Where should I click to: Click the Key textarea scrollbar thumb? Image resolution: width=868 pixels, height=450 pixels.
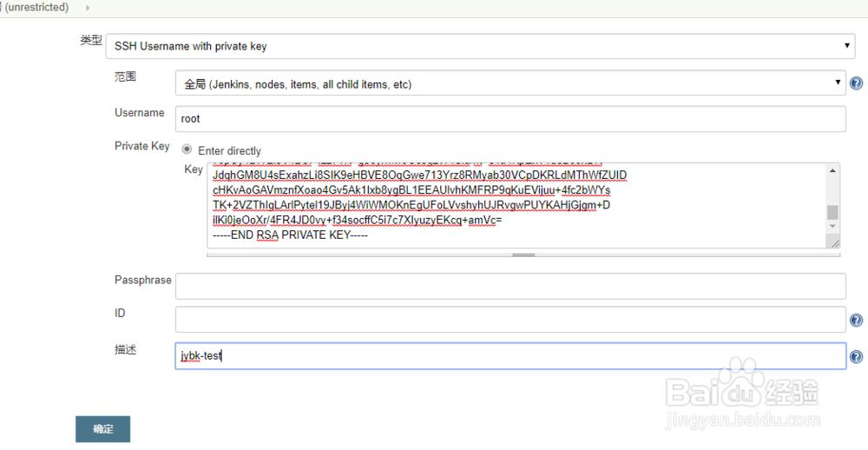(832, 212)
